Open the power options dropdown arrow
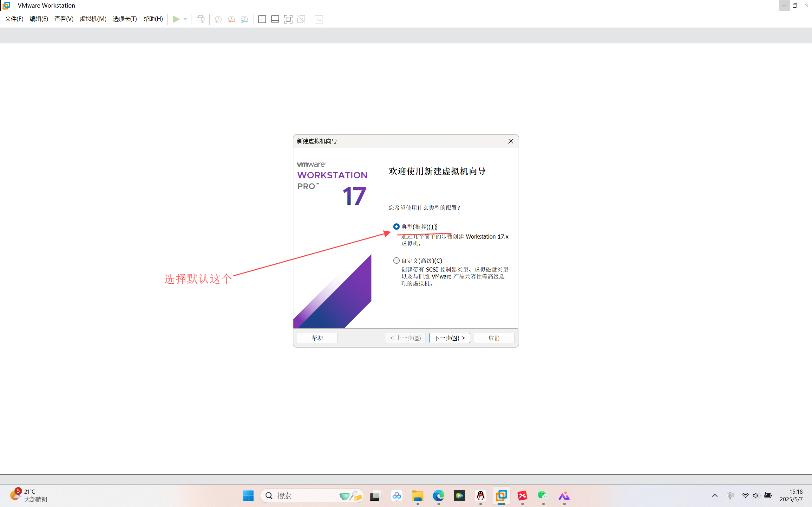The width and height of the screenshot is (812, 507). pyautogui.click(x=185, y=19)
